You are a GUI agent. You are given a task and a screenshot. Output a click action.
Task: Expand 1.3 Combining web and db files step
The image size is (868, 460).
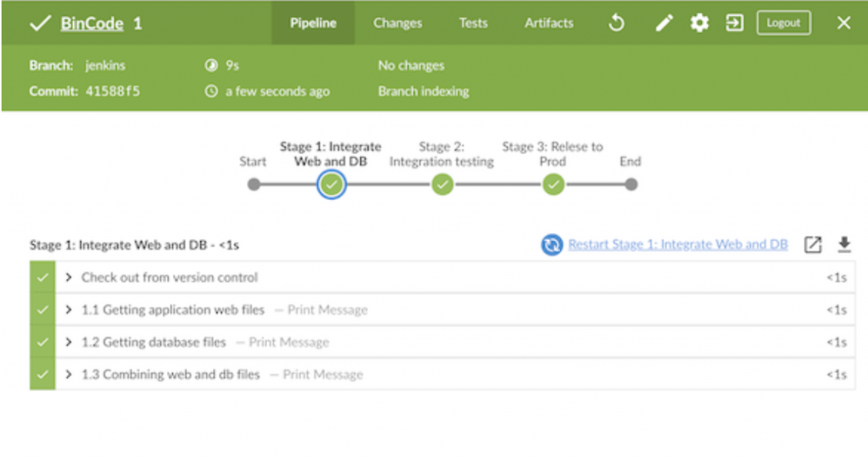tap(69, 374)
